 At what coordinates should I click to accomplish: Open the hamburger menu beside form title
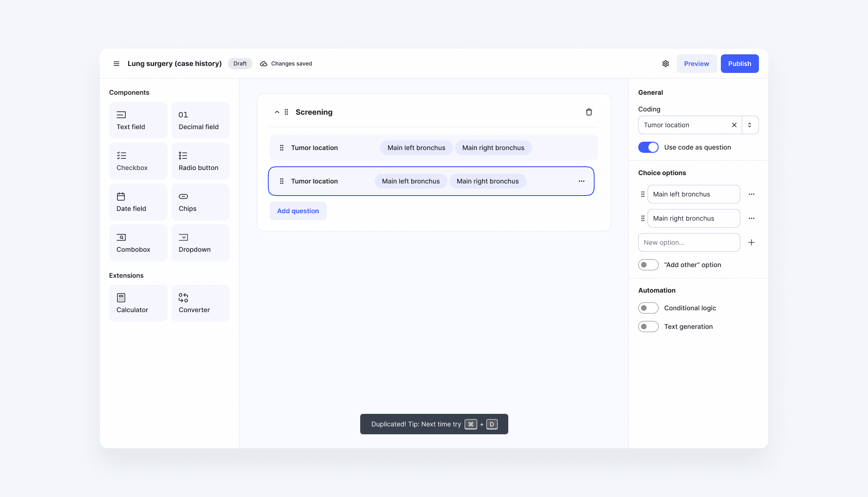[117, 64]
